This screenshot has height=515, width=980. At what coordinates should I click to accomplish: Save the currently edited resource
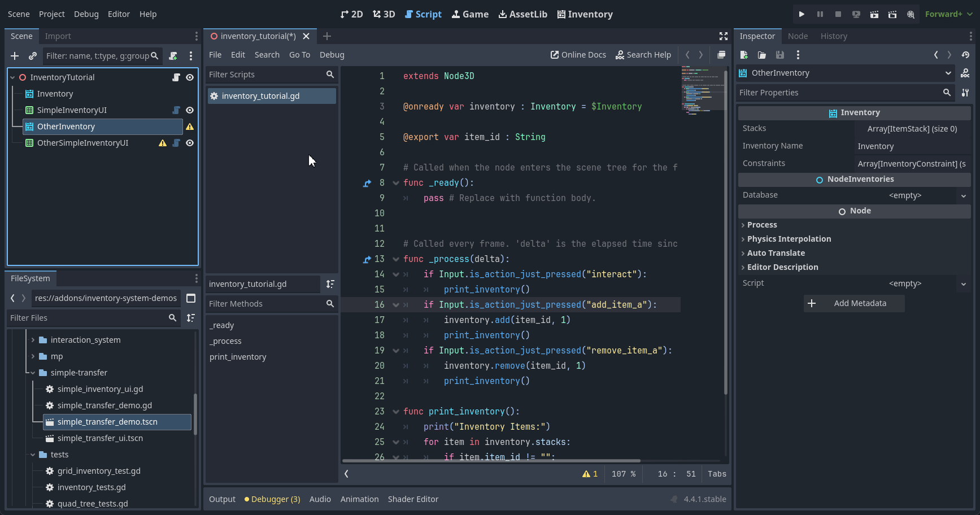pos(780,55)
